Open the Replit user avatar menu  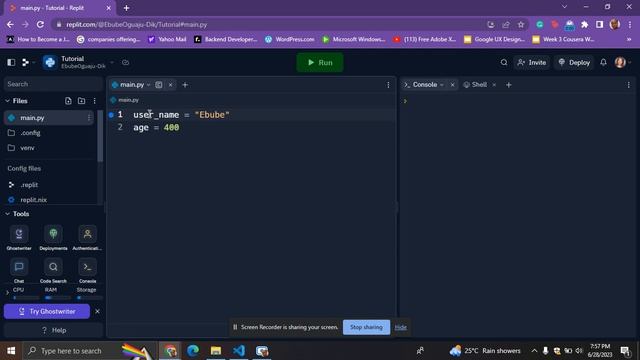click(620, 62)
